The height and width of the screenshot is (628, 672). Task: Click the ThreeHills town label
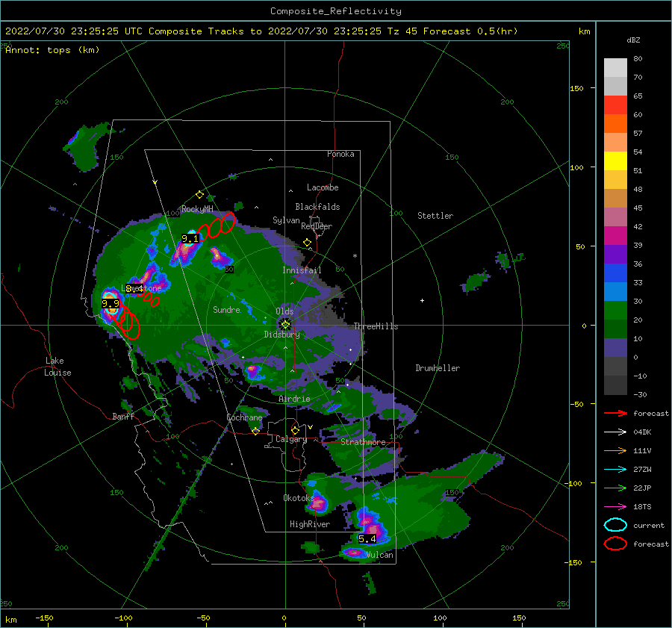click(376, 326)
